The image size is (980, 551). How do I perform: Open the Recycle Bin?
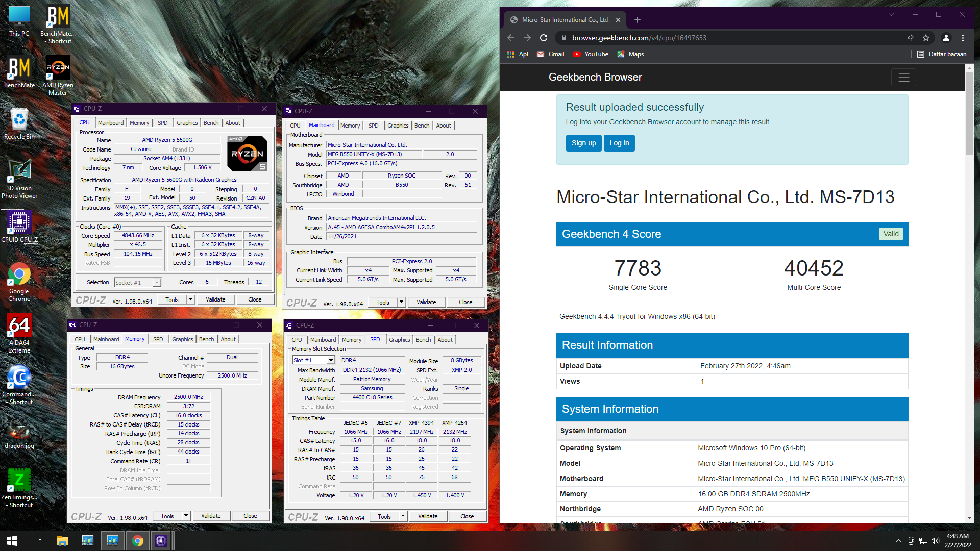pyautogui.click(x=19, y=123)
